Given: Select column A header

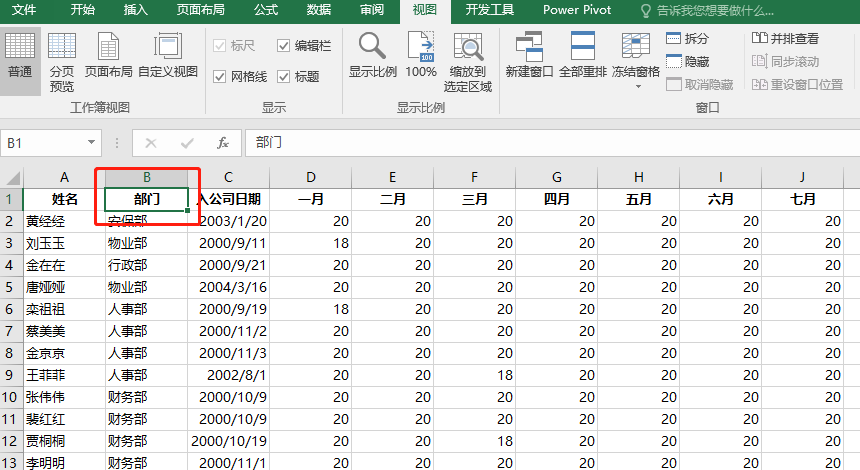Looking at the screenshot, I should point(64,178).
